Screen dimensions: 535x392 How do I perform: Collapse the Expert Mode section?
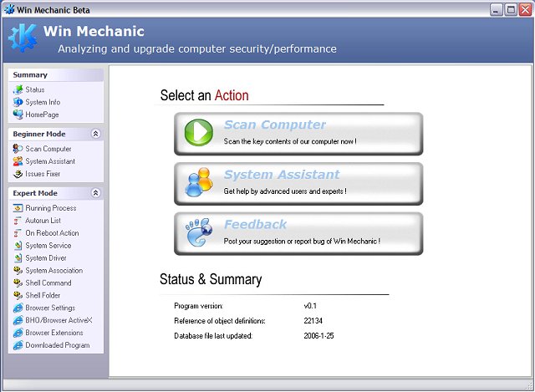click(x=96, y=193)
